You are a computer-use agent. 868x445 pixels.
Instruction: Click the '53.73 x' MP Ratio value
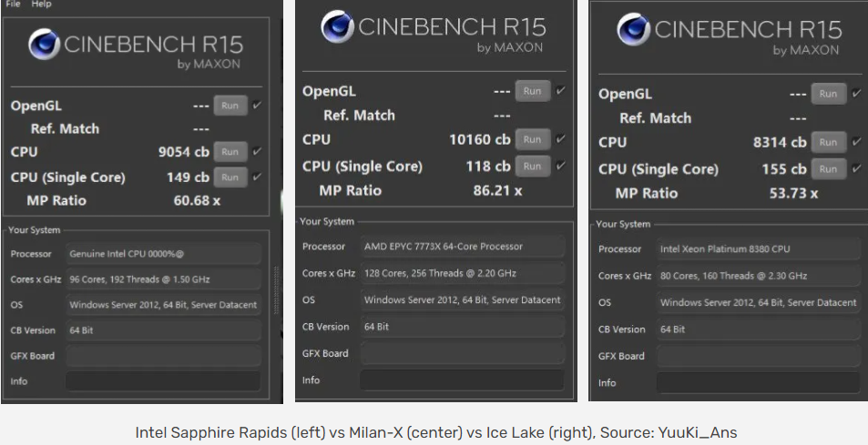pos(793,194)
